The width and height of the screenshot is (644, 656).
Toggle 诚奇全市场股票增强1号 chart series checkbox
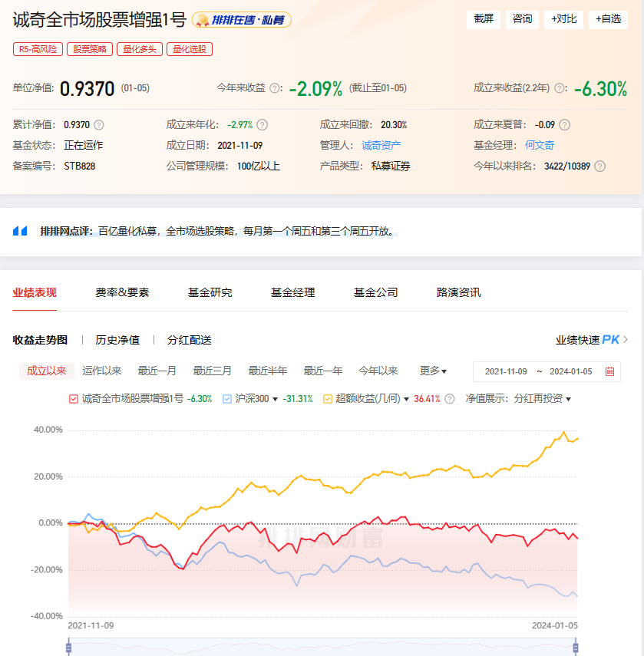[73, 399]
